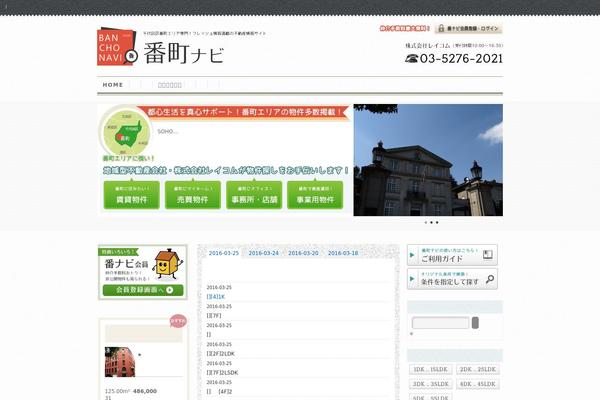Open the listing ending in 2F]2LDK
The image size is (600, 400).
[221, 353]
